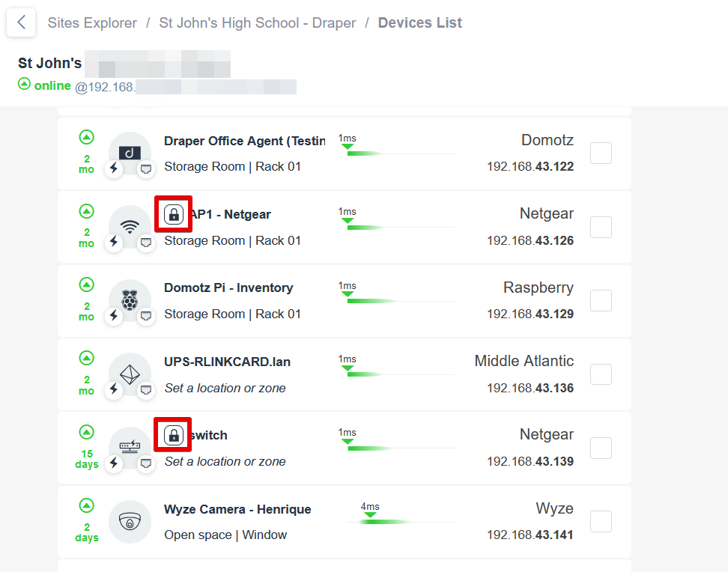The height and width of the screenshot is (572, 728).
Task: Click the Domotz agent device icon
Action: click(x=130, y=153)
